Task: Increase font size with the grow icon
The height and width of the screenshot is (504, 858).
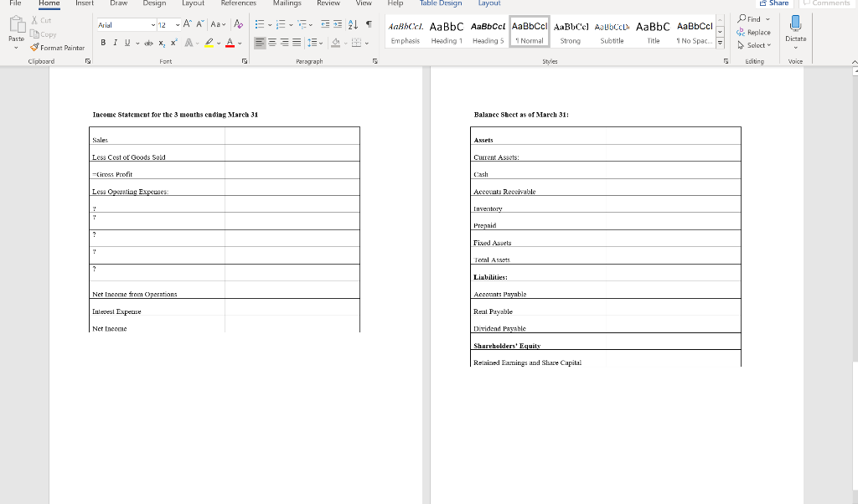Action: 188,24
